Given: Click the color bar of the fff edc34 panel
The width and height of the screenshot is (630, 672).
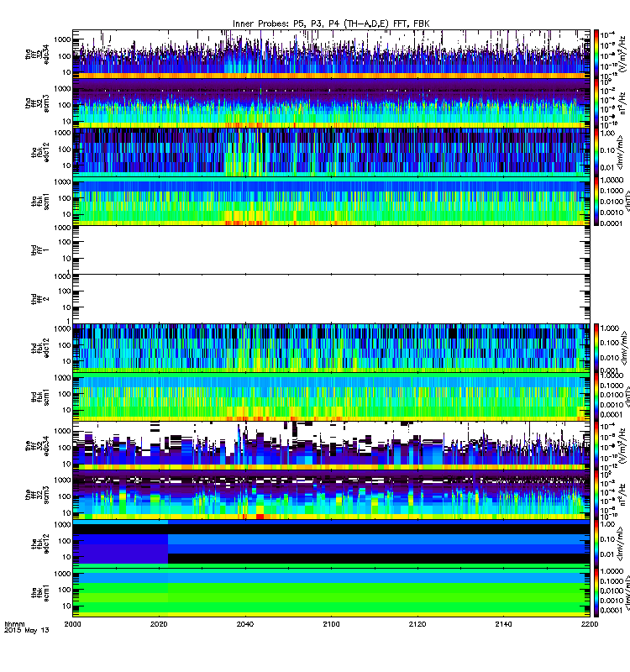Looking at the screenshot, I should coord(596,446).
